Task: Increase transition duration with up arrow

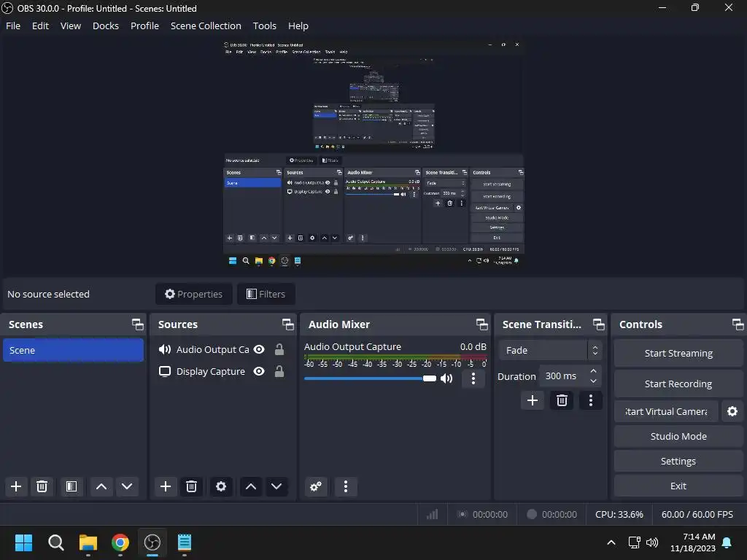Action: [593, 371]
